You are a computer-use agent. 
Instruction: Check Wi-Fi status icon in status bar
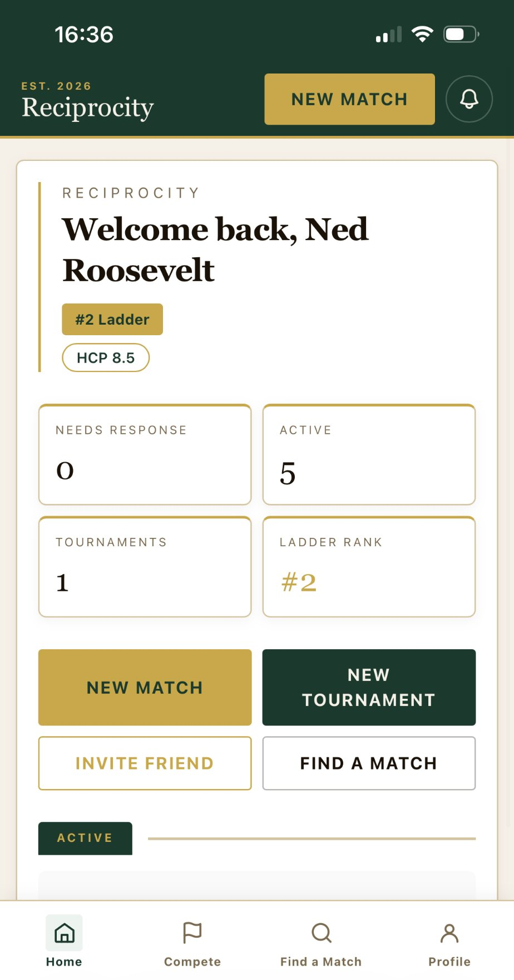click(x=422, y=34)
